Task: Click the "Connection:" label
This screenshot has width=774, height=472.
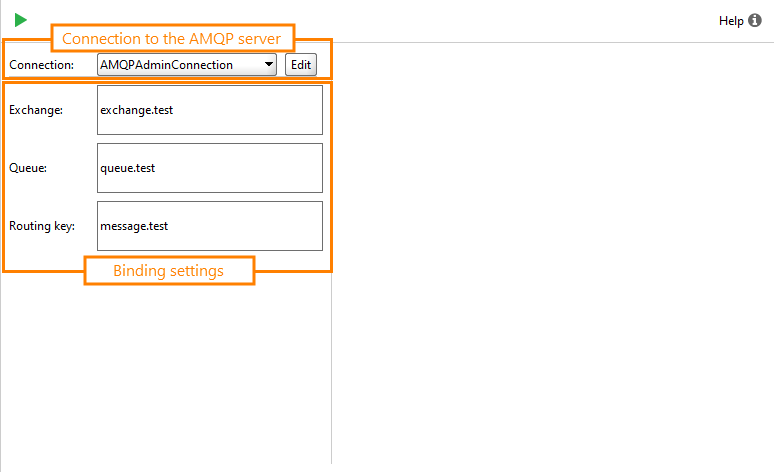Action: coord(41,65)
